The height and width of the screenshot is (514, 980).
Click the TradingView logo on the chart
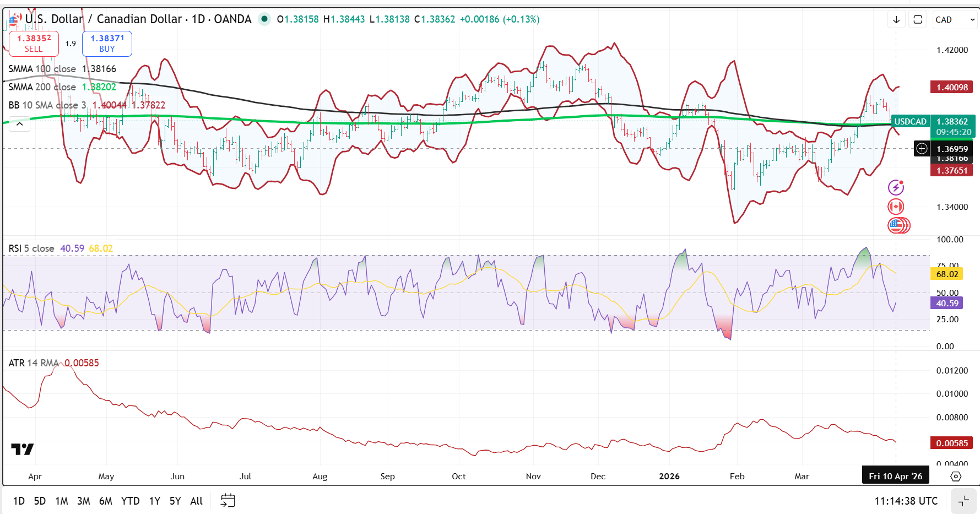tap(23, 450)
